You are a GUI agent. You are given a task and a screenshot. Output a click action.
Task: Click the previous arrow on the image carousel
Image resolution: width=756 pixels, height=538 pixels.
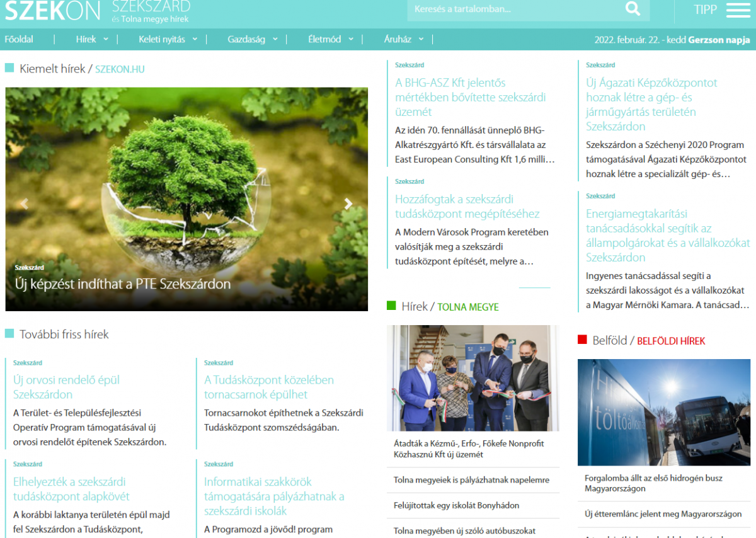pos(25,203)
